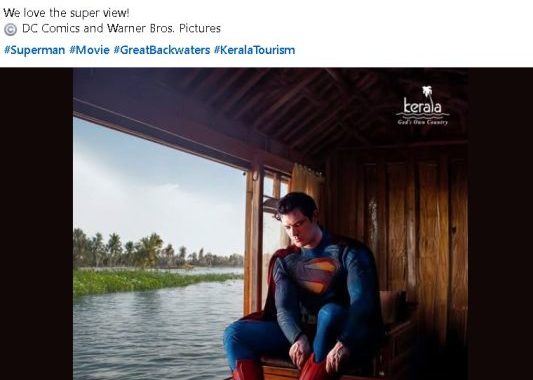Click the wooden window post of houseboat
Screen dimensions: 533x380
tap(254, 238)
